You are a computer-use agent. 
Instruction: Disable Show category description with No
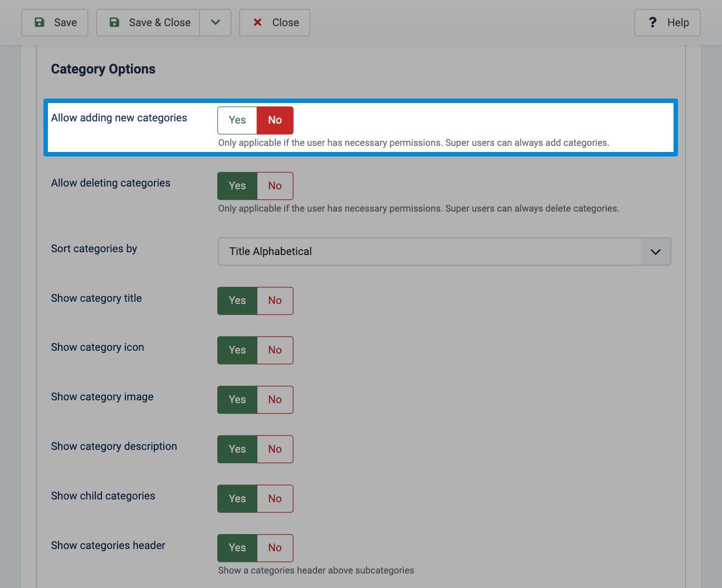275,449
